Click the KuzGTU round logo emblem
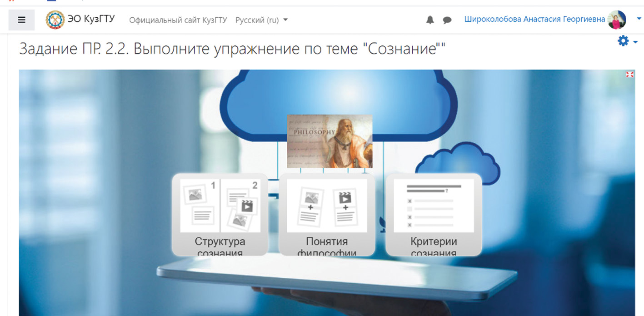Screen dimensions: 644x316 55,20
